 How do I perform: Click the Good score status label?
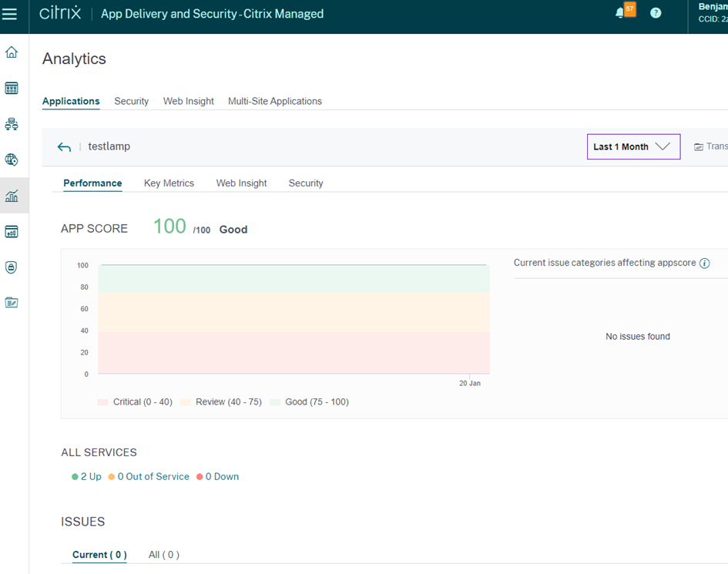click(233, 230)
